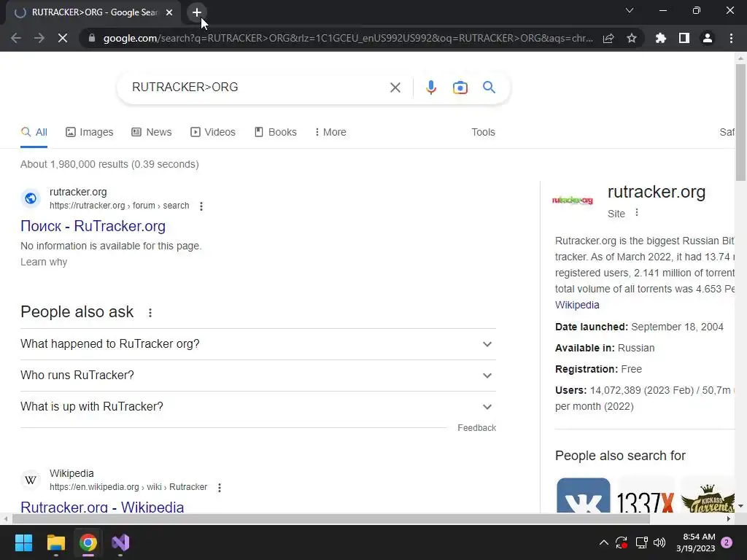Open volume control in system tray
Screen dimensions: 747x560
659,542
